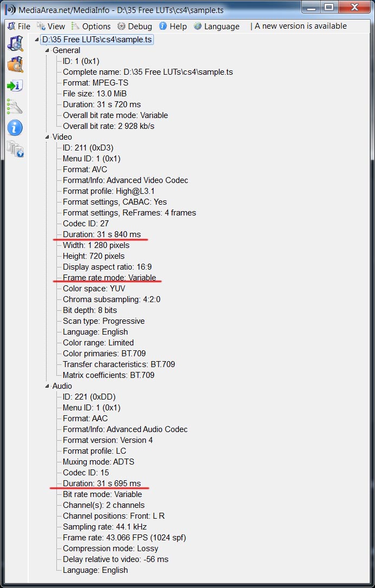
Task: Select 'Format settings, CABAC: Yes' row
Action: pyautogui.click(x=115, y=202)
